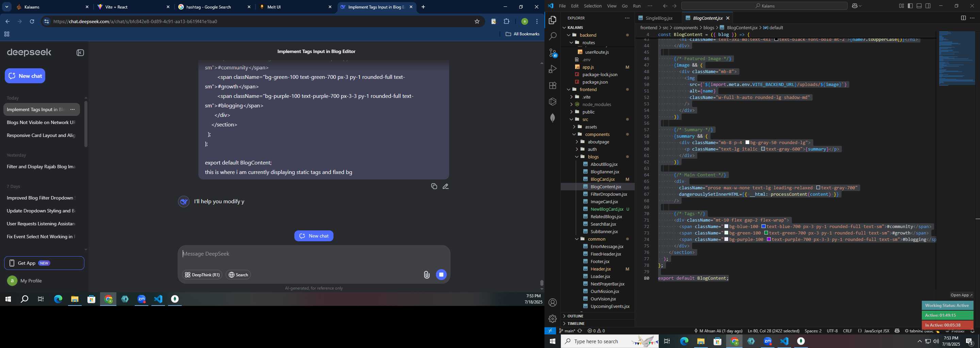Click bg-gray-50 color swatch in code
980x348 pixels.
[748, 143]
